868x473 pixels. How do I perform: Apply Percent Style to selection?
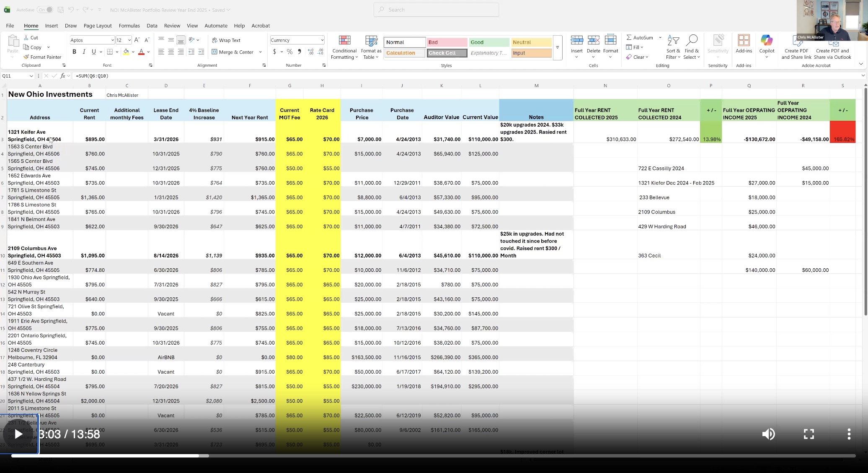click(289, 52)
